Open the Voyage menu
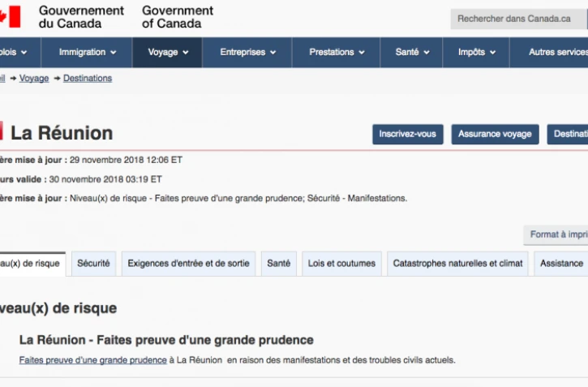 (167, 52)
